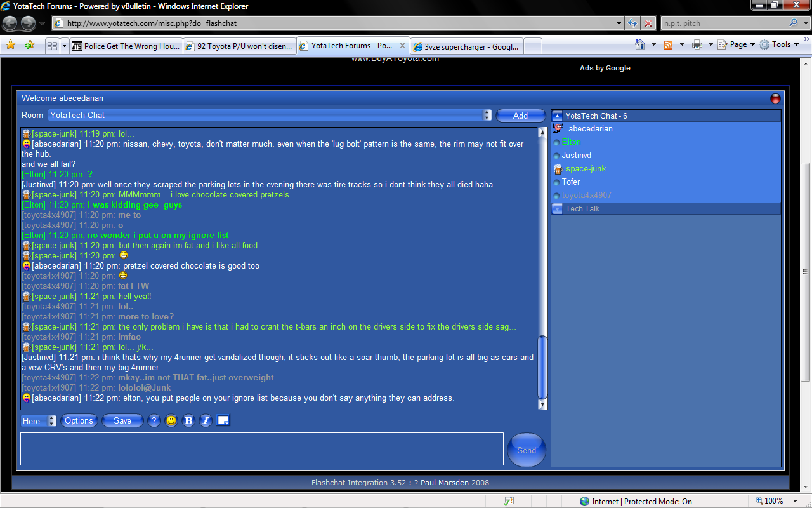
Task: Select user Justinvd in the user list
Action: [576, 156]
